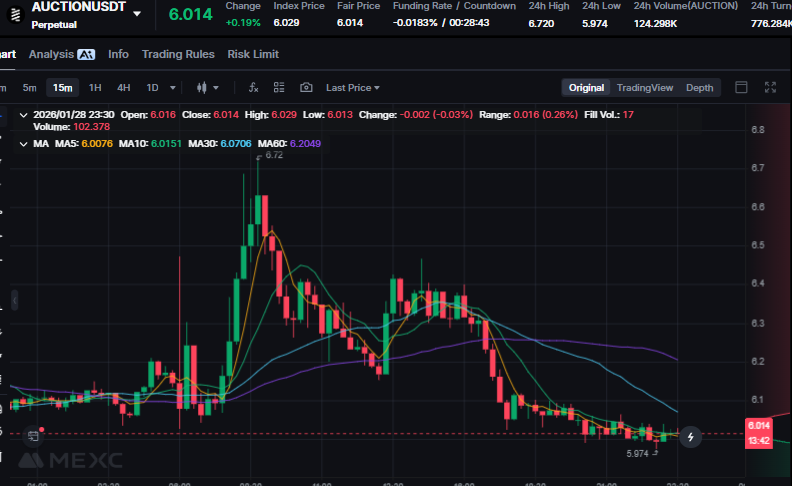Expand more timeframes dropdown arrow
Viewport: 792px width, 486px height.
click(173, 88)
